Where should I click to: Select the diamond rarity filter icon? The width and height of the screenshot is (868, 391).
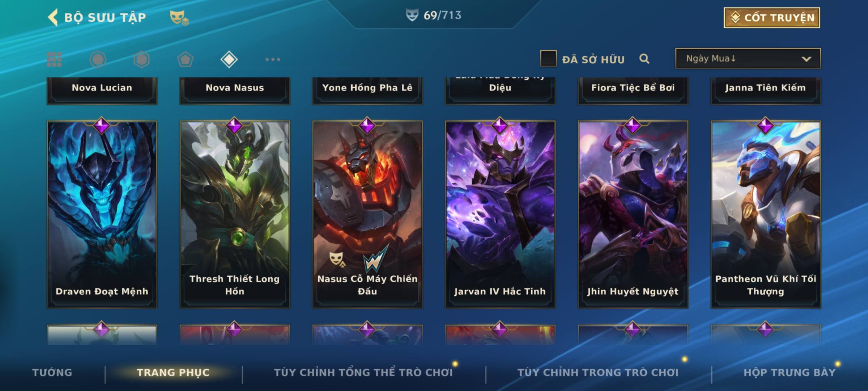(x=229, y=59)
